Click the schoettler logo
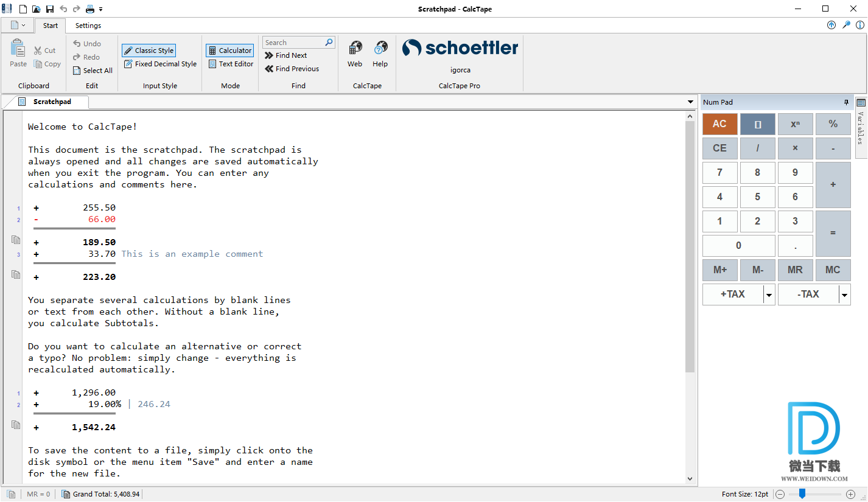Viewport: 868px width, 502px height. (x=460, y=47)
